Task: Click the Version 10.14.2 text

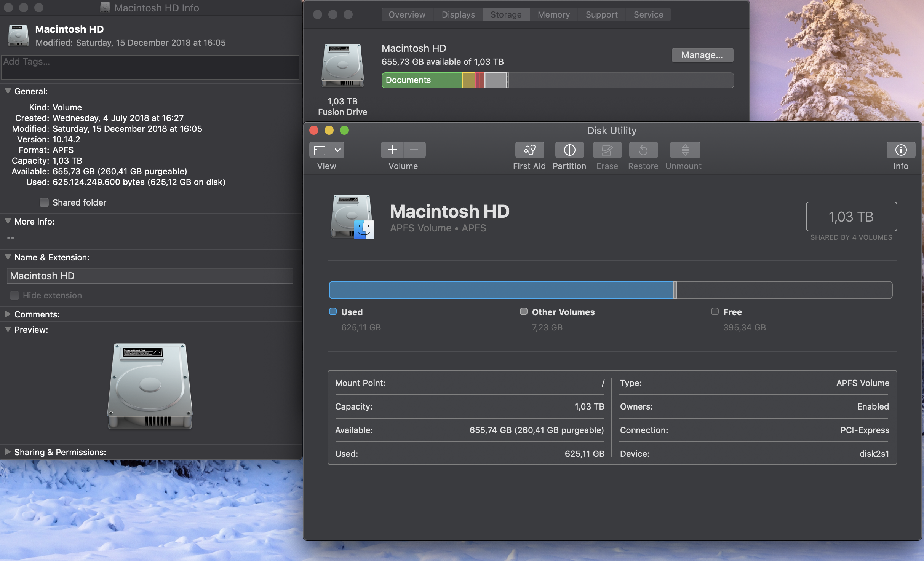Action: 66,139
